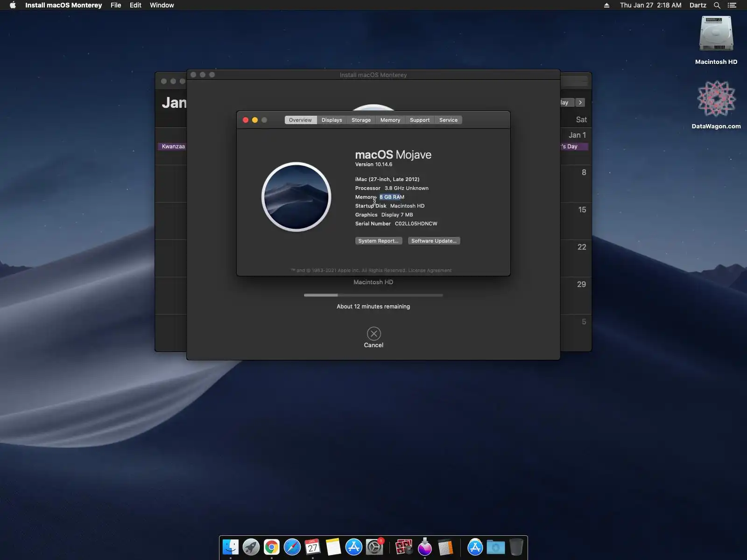747x560 pixels.
Task: Click the Install macOS Monterey window title
Action: point(373,75)
